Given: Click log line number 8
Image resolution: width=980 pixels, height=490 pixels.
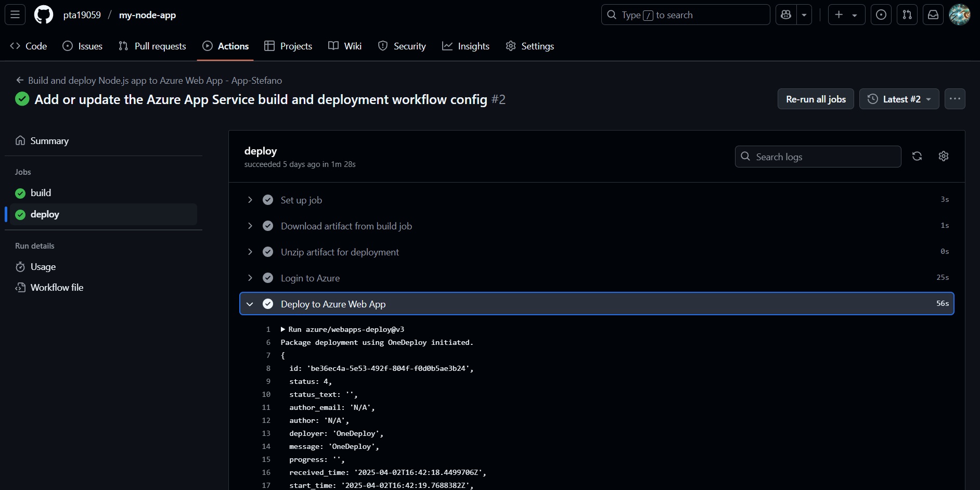Looking at the screenshot, I should (268, 368).
